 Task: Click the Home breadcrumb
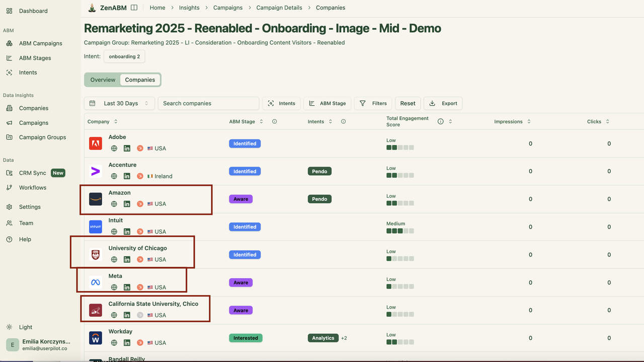click(157, 8)
